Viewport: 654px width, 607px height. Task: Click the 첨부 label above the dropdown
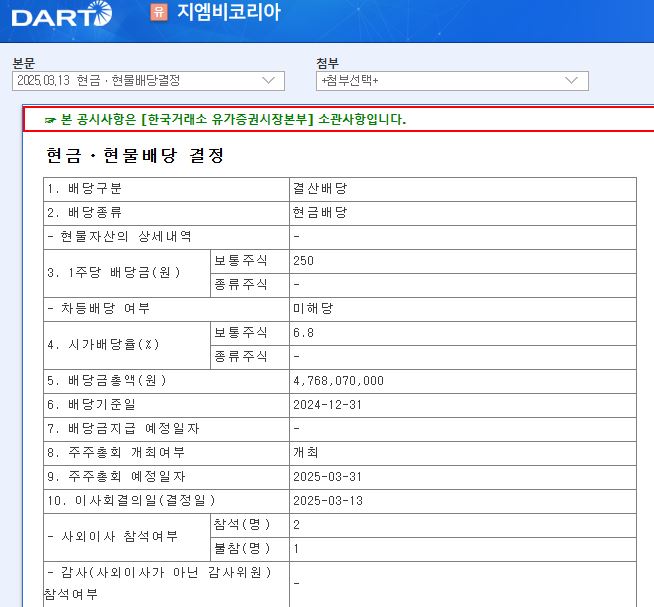[x=327, y=63]
